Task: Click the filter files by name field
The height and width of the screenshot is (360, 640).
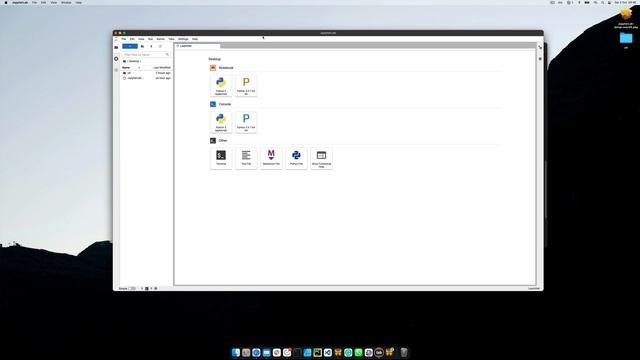Action: click(147, 54)
